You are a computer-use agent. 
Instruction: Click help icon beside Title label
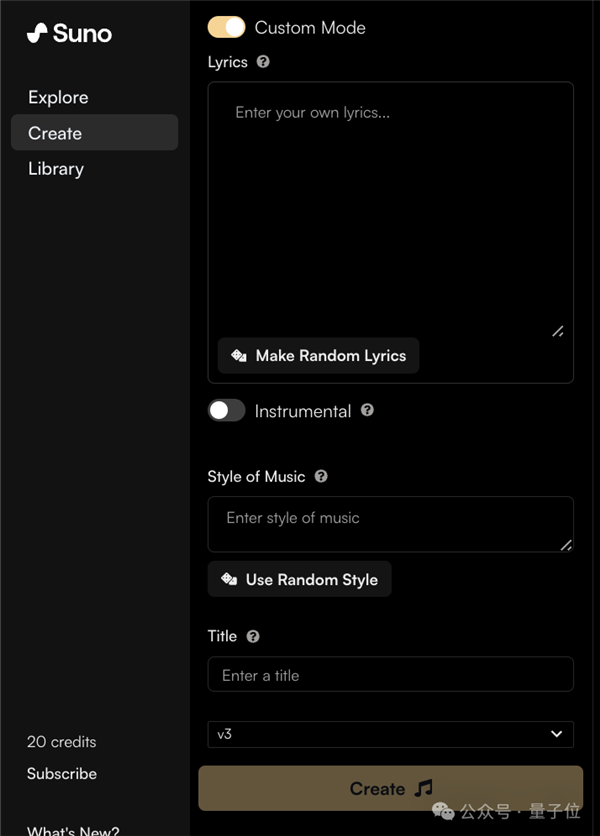[x=253, y=636]
